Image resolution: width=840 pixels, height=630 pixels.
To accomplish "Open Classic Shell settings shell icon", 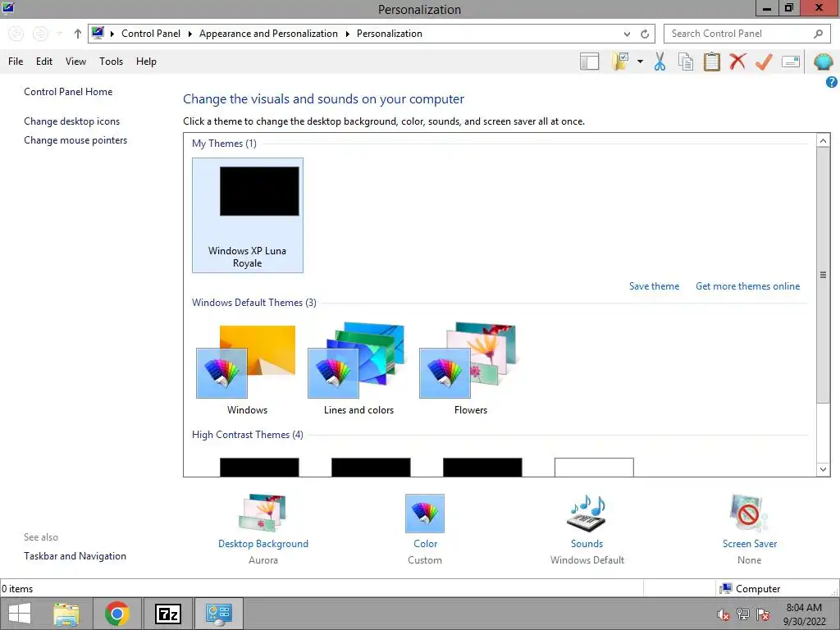I will [824, 62].
